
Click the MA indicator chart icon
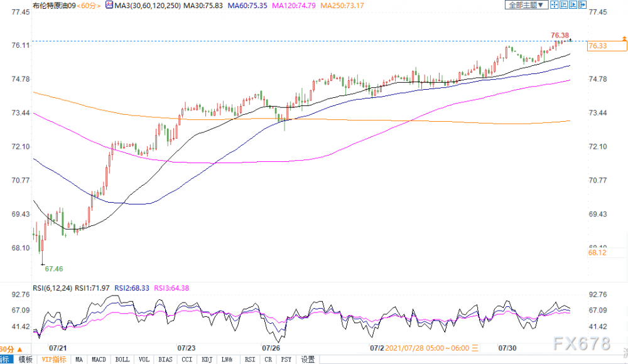click(x=109, y=5)
